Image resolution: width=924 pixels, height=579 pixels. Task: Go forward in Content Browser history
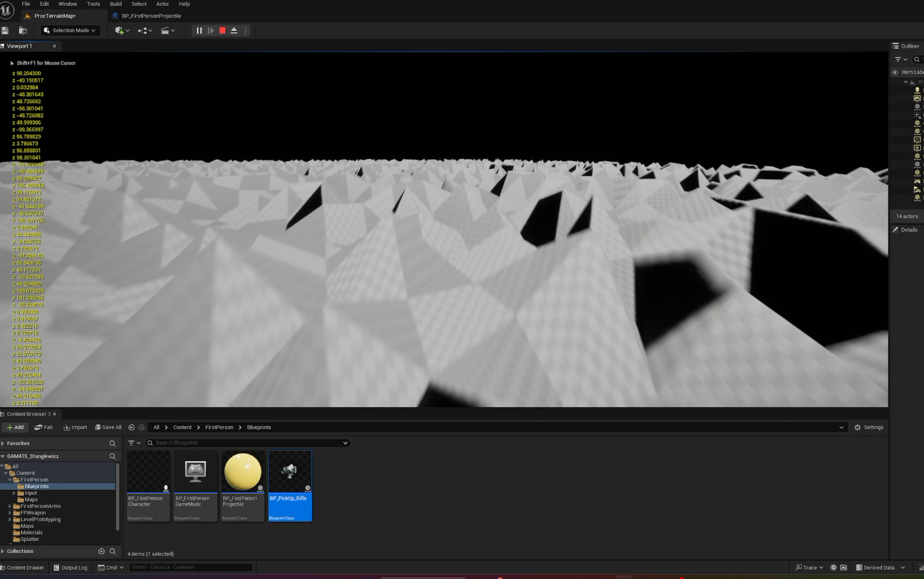pos(142,427)
